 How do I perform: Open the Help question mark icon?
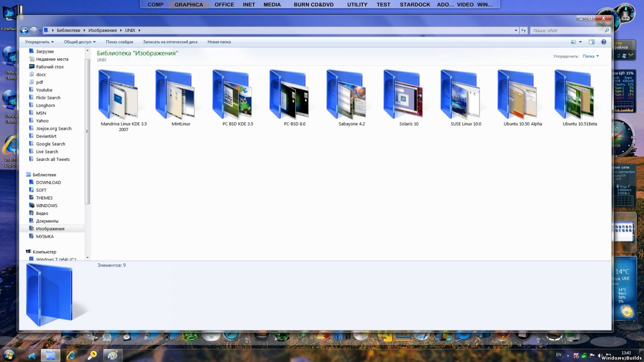(604, 42)
